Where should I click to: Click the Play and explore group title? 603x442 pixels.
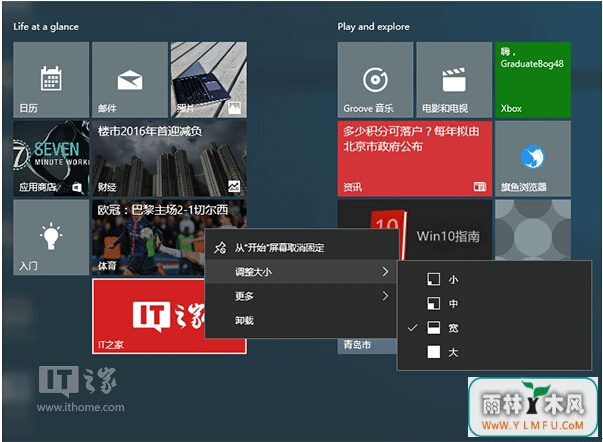point(373,27)
